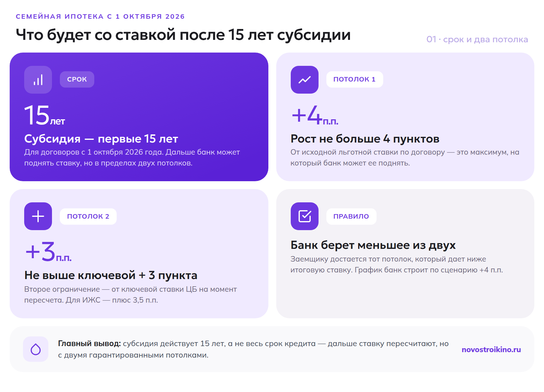544x392 pixels.
Task: Click the heading 'Субсидия — первые 15 лет'
Action: point(101,139)
